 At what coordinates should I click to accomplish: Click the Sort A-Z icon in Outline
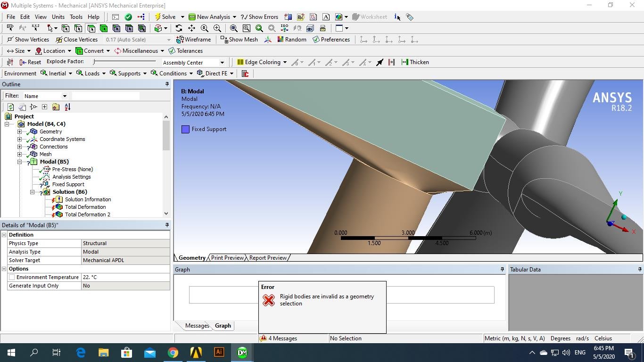coord(67,107)
